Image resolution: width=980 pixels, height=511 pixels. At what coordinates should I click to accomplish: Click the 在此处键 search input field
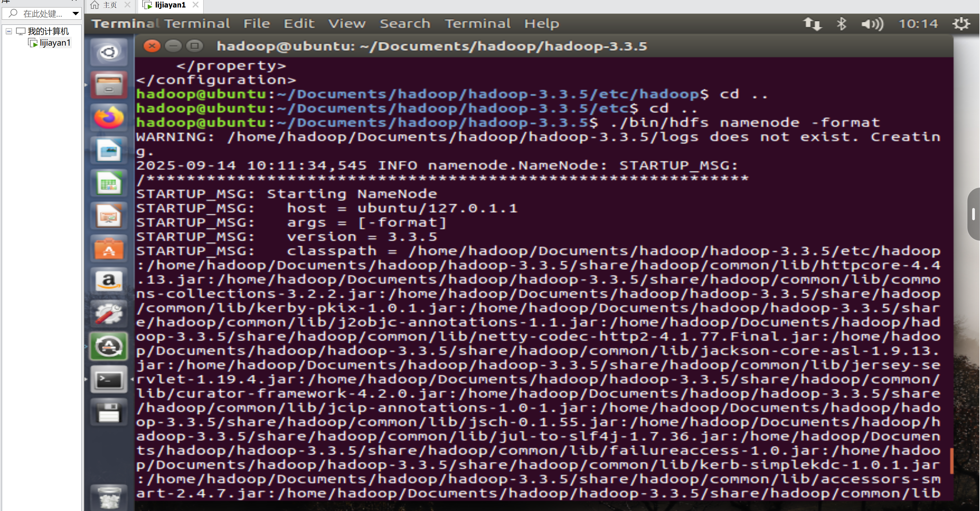point(42,14)
